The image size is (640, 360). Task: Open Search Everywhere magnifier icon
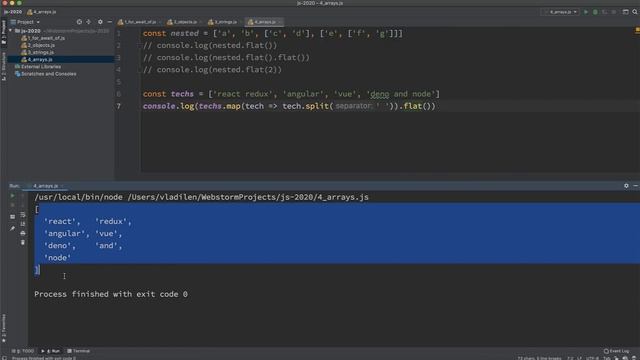(x=635, y=12)
